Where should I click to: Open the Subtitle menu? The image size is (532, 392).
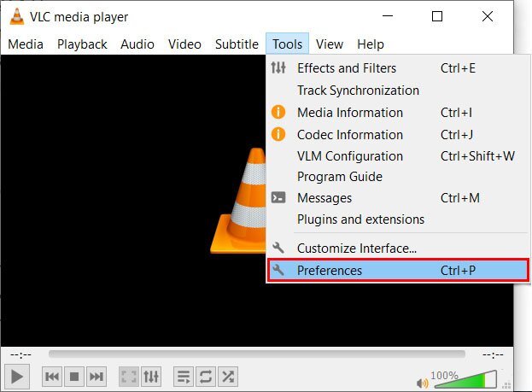(237, 44)
